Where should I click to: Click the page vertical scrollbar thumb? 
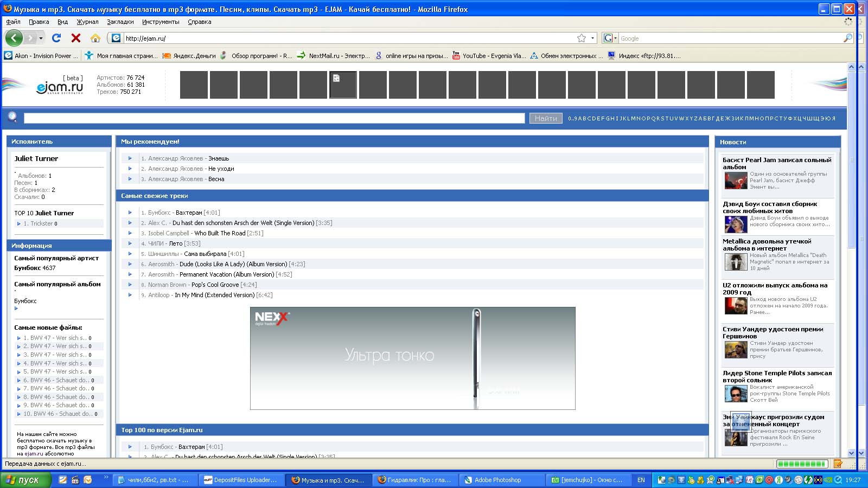[851, 159]
